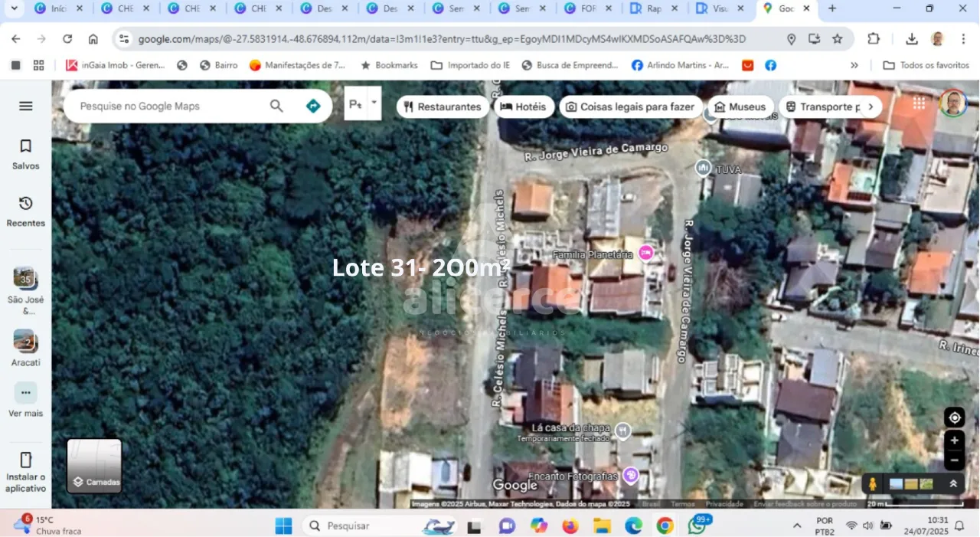Switch to the FOF browser tab
Image resolution: width=980 pixels, height=537 pixels.
[589, 8]
